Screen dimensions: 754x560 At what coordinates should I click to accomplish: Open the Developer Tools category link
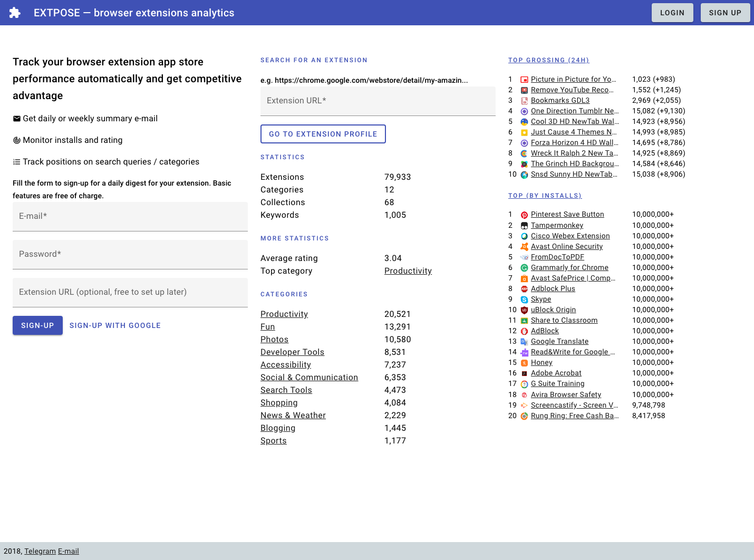(x=293, y=352)
